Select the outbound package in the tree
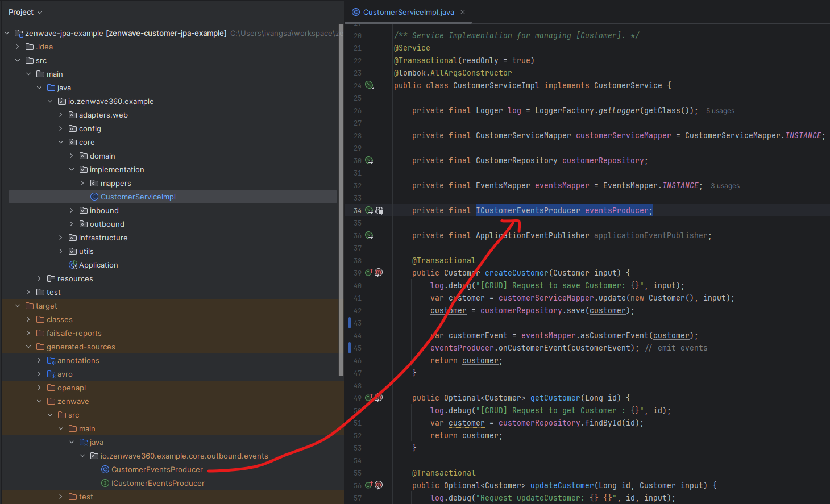830x504 pixels. click(107, 224)
